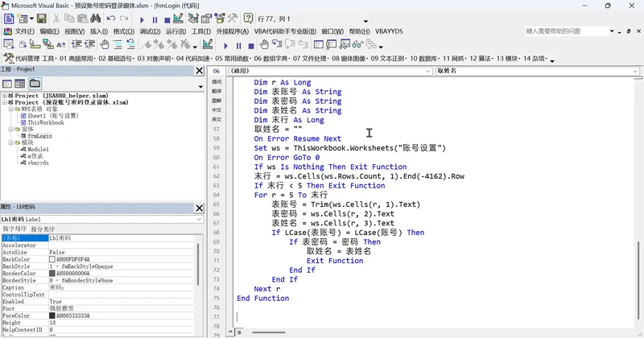Open the 调试(D) menu
Viewport: 644px width, 338px height.
(150, 31)
